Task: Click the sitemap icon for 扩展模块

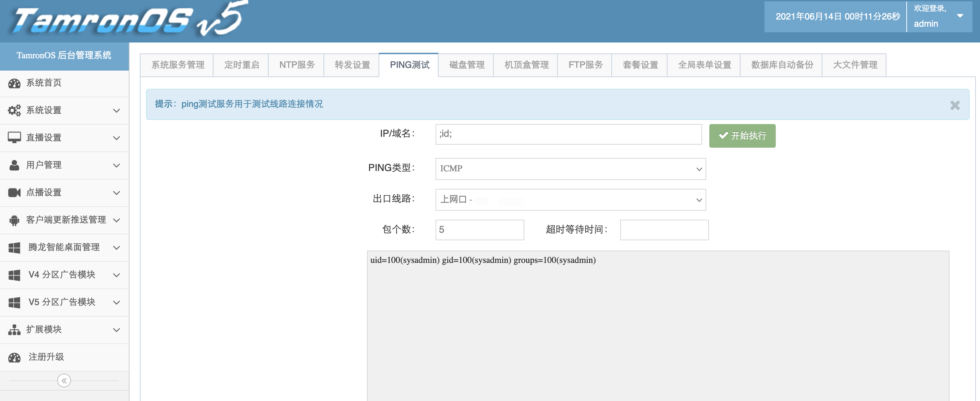Action: (14, 330)
